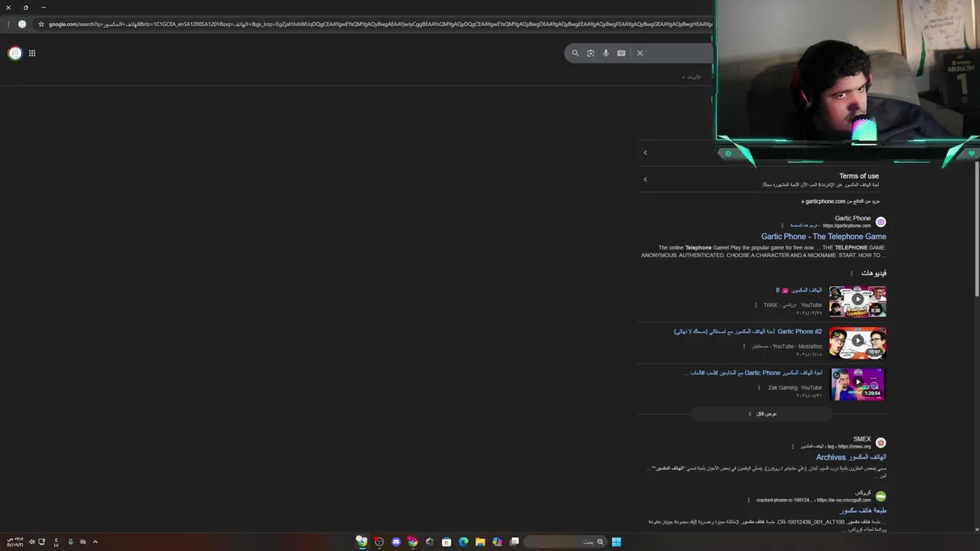Open the Google account profile avatar
This screenshot has width=980, height=551.
15,53
